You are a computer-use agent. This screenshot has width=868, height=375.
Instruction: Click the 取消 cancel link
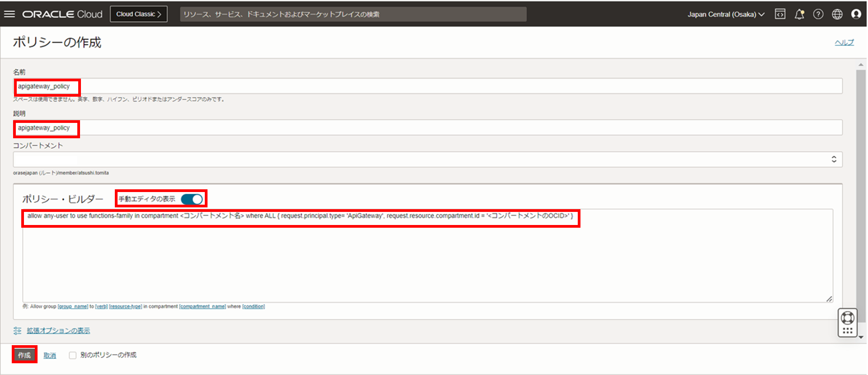[x=50, y=356]
